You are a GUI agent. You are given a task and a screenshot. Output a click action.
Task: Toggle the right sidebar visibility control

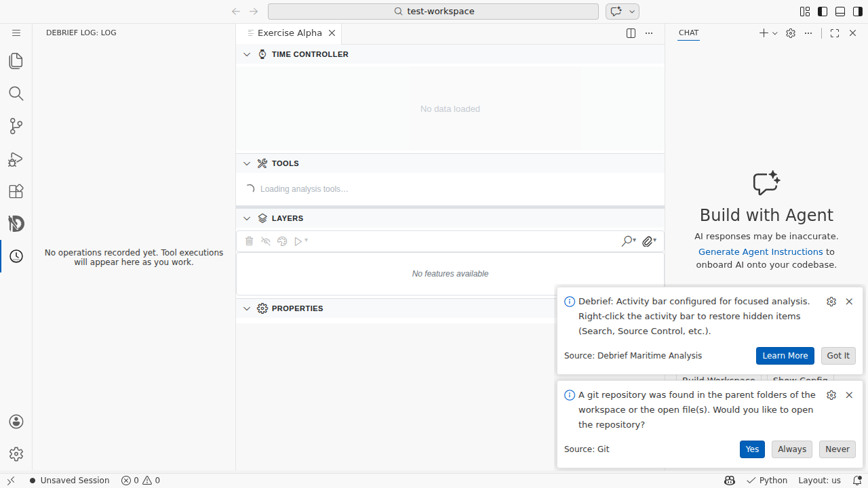857,12
